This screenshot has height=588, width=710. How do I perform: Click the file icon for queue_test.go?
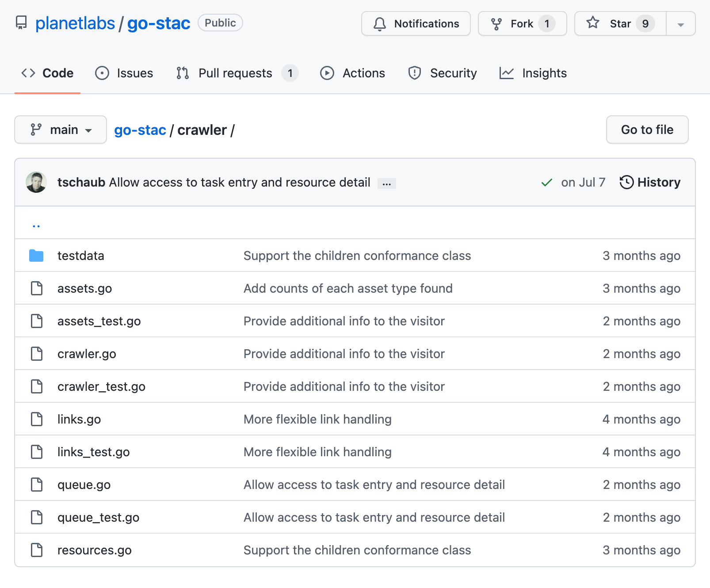click(37, 517)
